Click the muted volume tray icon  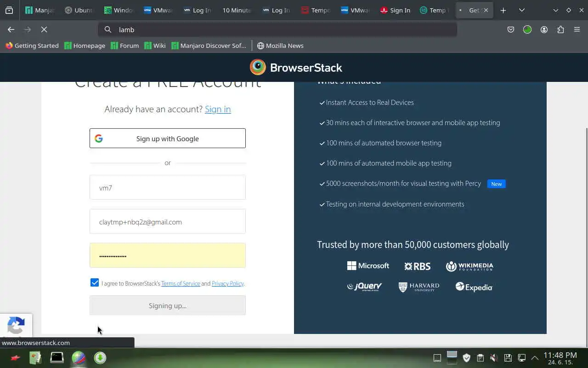pos(494,357)
